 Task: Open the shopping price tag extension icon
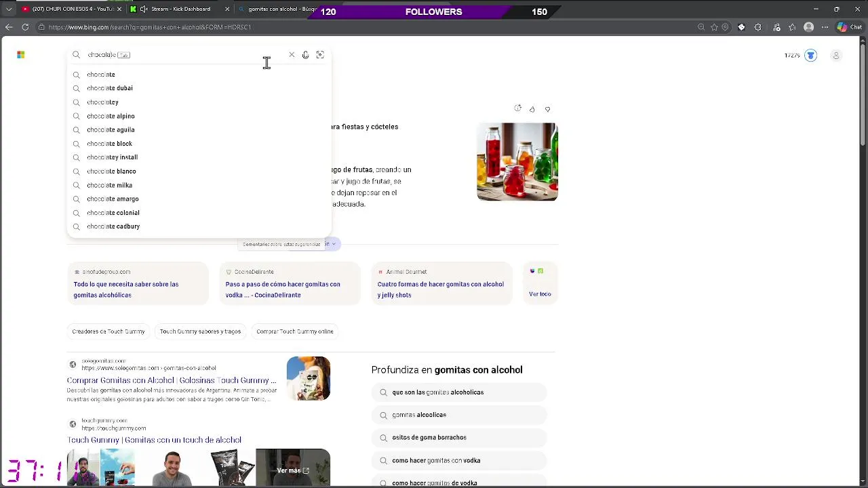tap(741, 27)
